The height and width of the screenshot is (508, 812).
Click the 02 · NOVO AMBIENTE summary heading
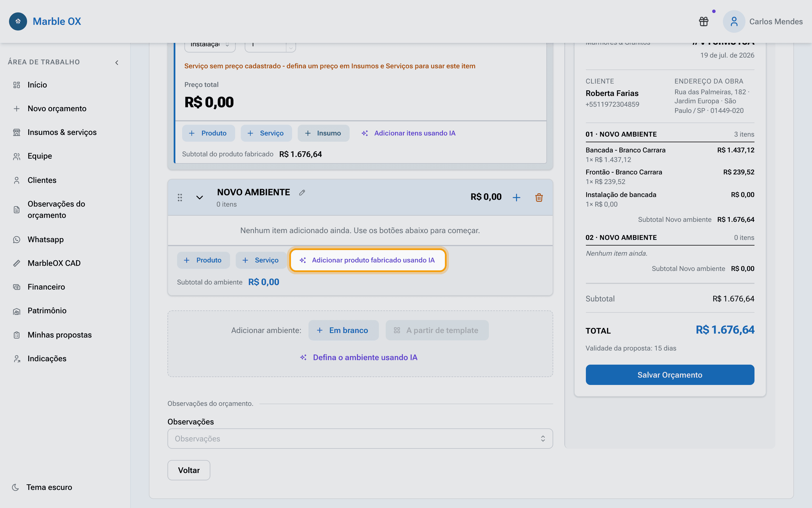pyautogui.click(x=621, y=238)
